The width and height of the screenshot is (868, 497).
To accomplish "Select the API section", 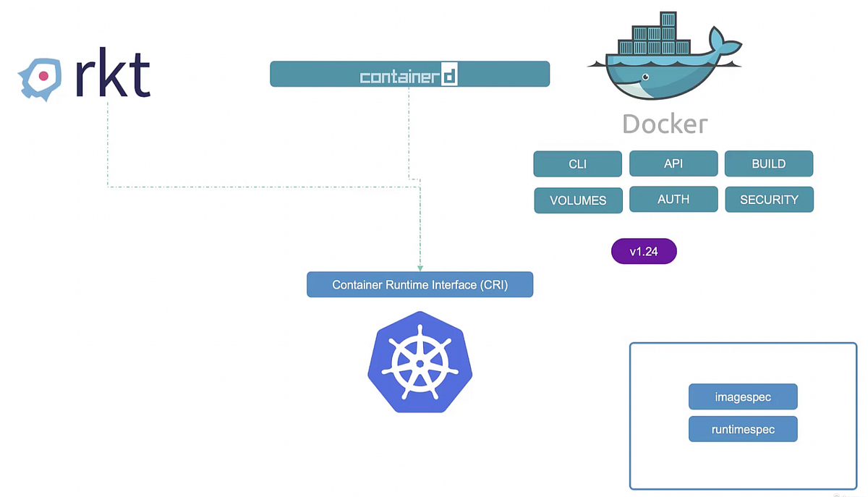I will pyautogui.click(x=673, y=163).
